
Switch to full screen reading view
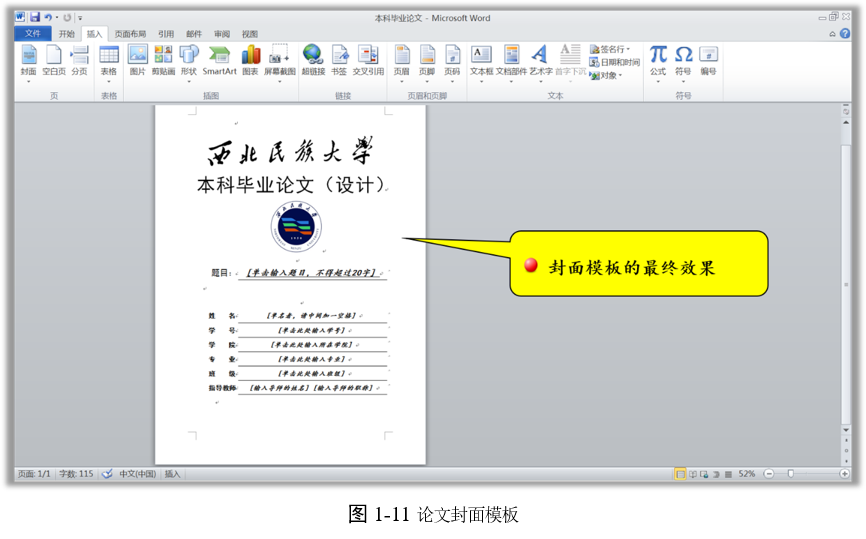pyautogui.click(x=693, y=474)
